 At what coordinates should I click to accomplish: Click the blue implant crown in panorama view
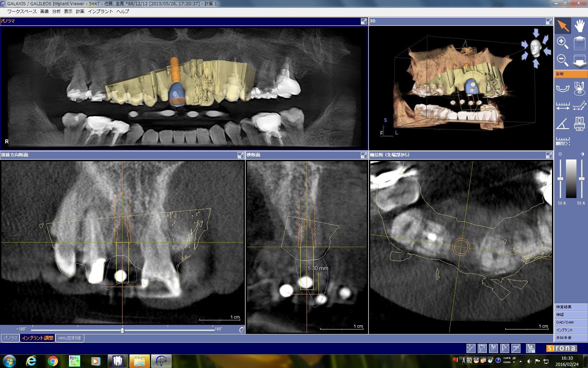point(178,94)
